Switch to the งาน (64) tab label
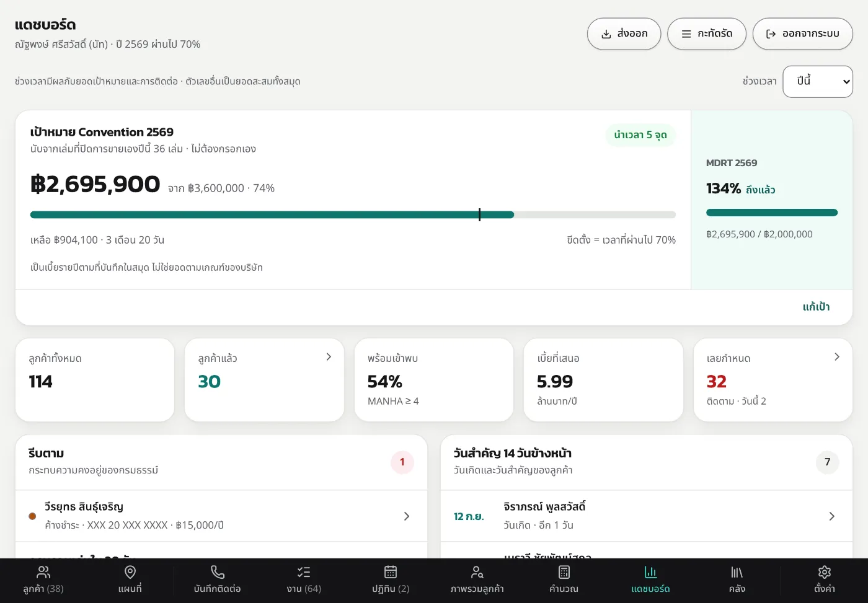Screen dimensions: 868x603 [304, 589]
